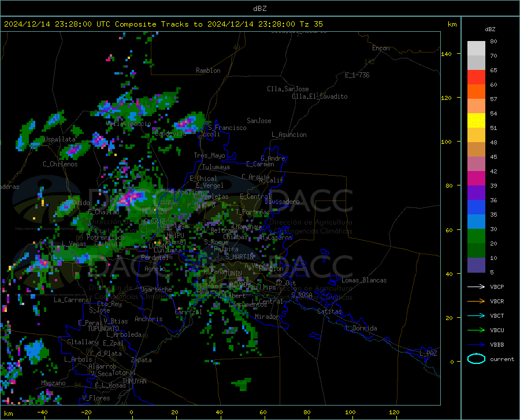Click the 'Lomas_Blancas' place label on map

tap(364, 280)
